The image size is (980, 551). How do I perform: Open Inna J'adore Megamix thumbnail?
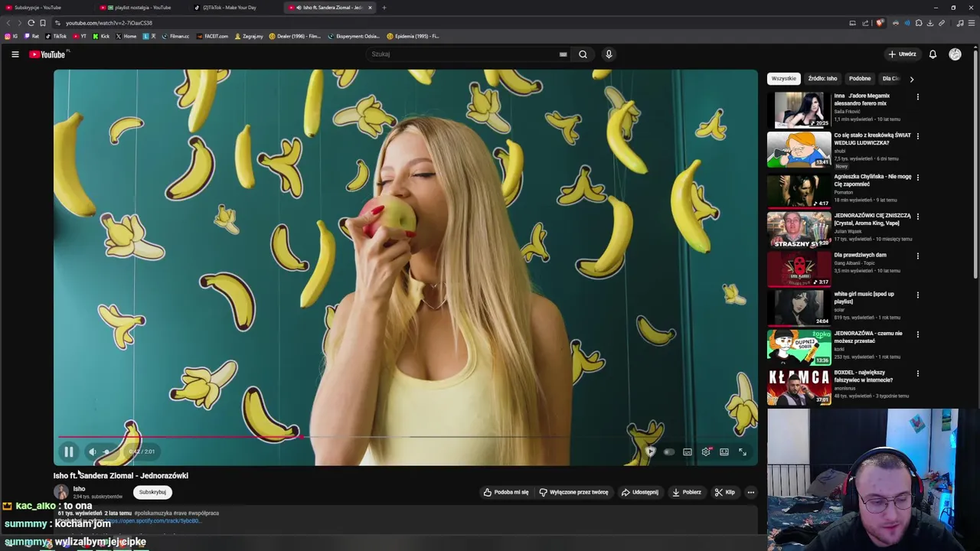[799, 109]
